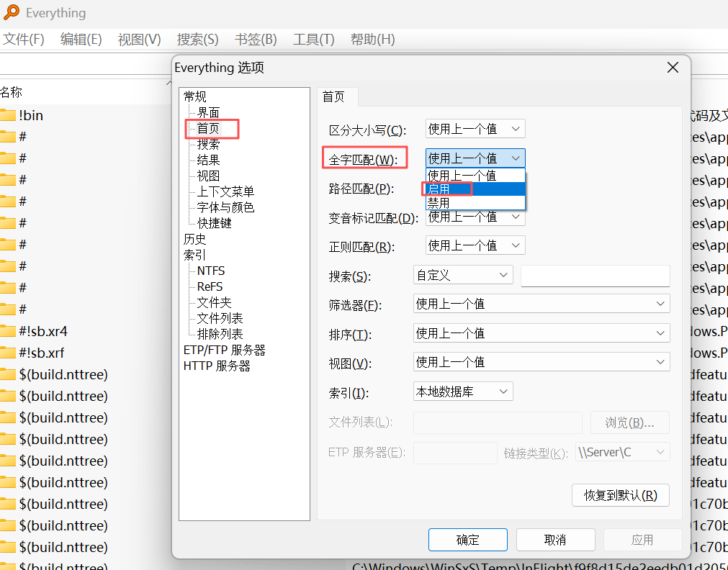Screen dimensions: 728x570
Task: Close the Everything 选项 dialog
Action: tap(673, 68)
